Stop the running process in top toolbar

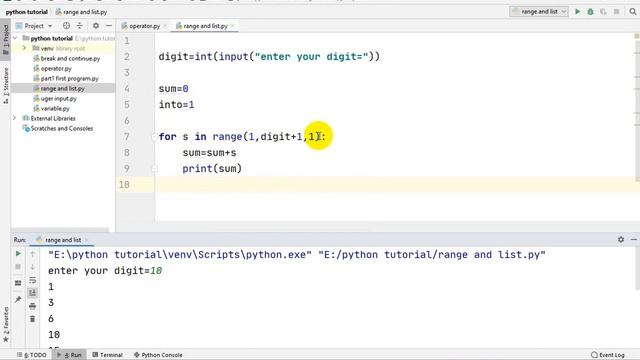coord(616,12)
